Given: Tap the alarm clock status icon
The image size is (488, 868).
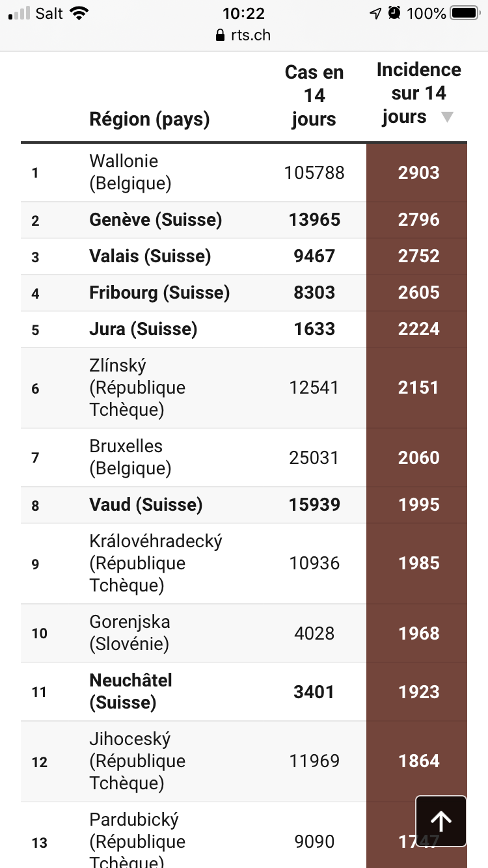Looking at the screenshot, I should point(394,14).
